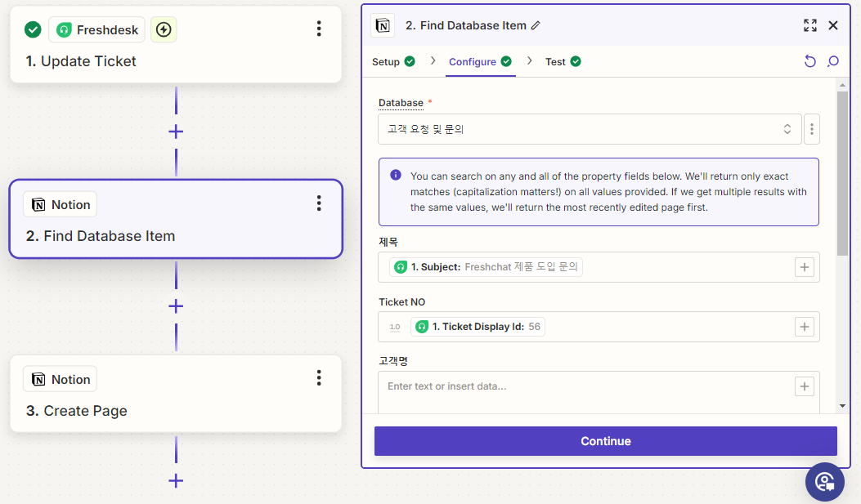The width and height of the screenshot is (861, 504).
Task: Open Create Page step three-dot menu
Action: coord(319,378)
